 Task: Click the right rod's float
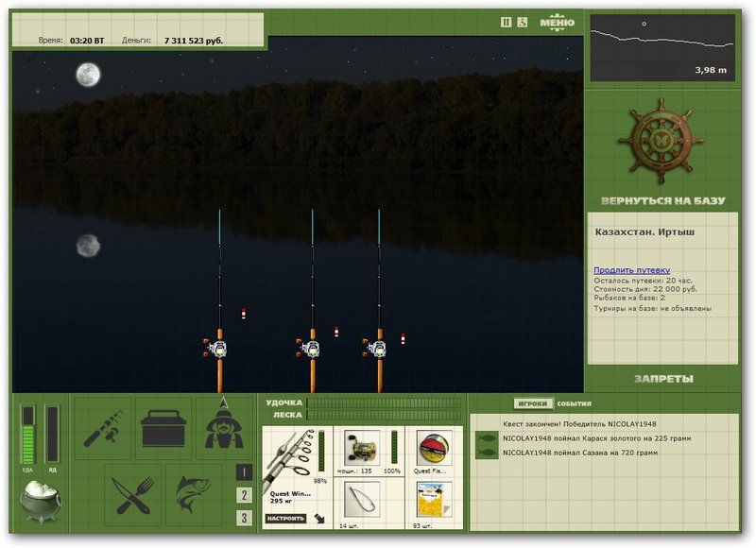[404, 338]
